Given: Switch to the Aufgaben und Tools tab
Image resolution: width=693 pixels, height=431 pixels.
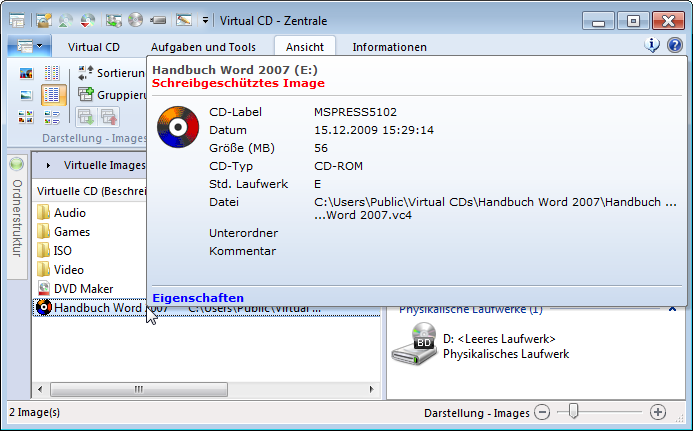Looking at the screenshot, I should click(203, 47).
